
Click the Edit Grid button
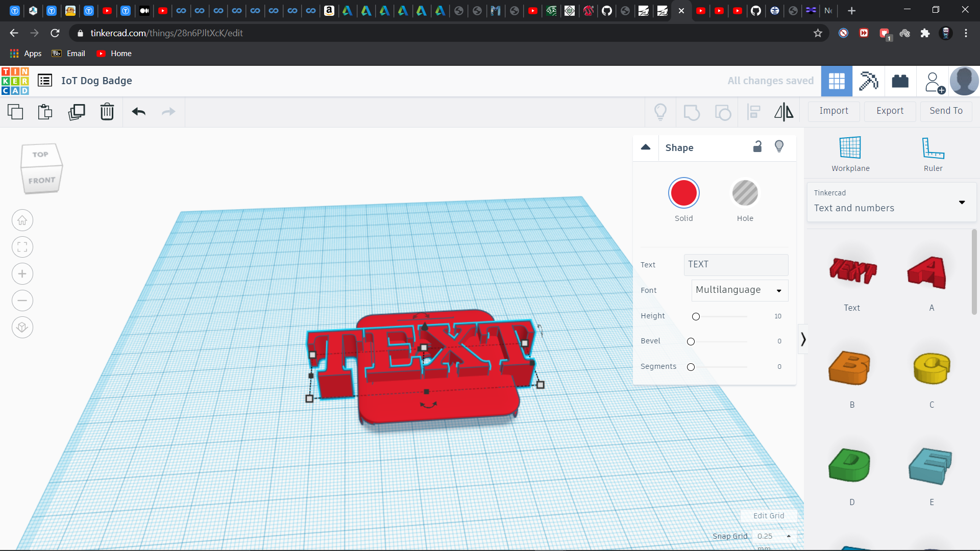tap(768, 516)
